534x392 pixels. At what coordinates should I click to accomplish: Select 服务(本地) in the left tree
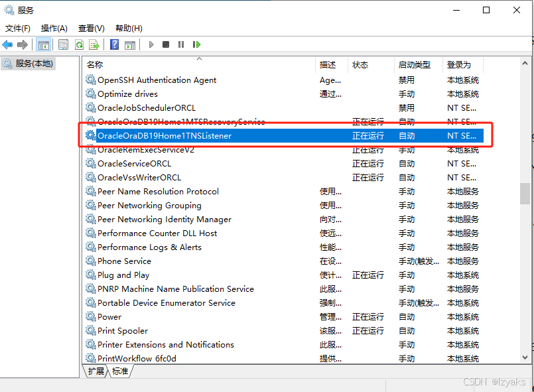[x=29, y=64]
